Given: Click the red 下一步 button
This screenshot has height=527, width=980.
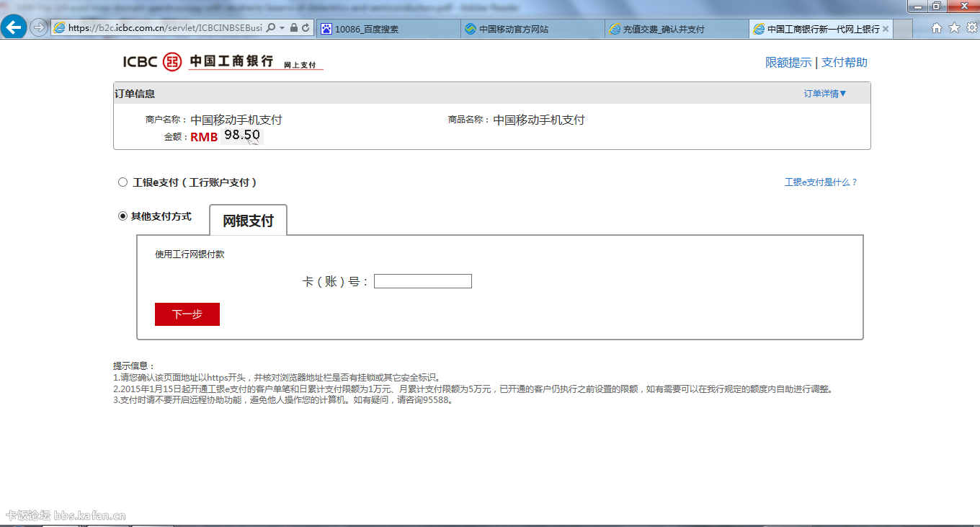Looking at the screenshot, I should coord(187,314).
